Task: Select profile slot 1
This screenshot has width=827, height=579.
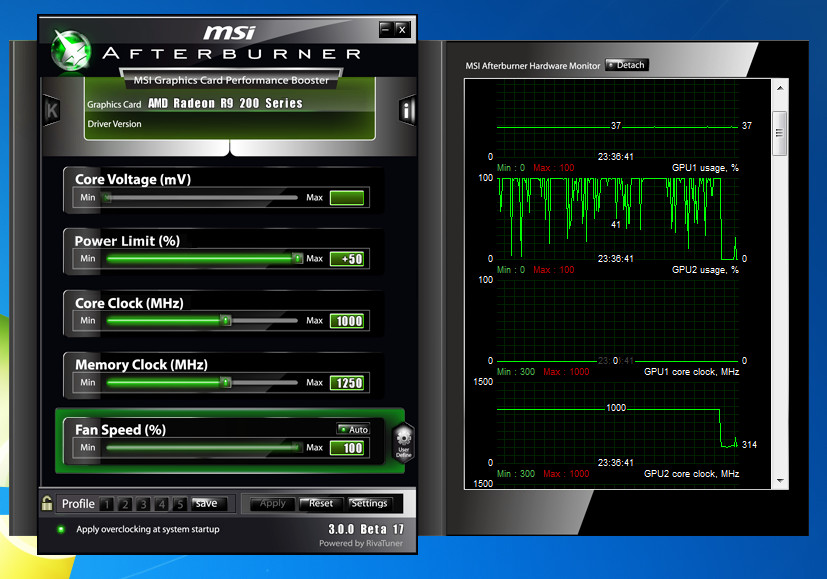Action: click(x=107, y=504)
